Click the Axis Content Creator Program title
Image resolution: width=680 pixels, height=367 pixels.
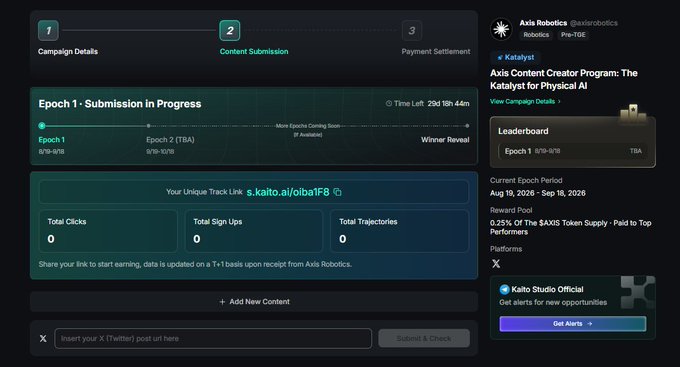pyautogui.click(x=564, y=79)
